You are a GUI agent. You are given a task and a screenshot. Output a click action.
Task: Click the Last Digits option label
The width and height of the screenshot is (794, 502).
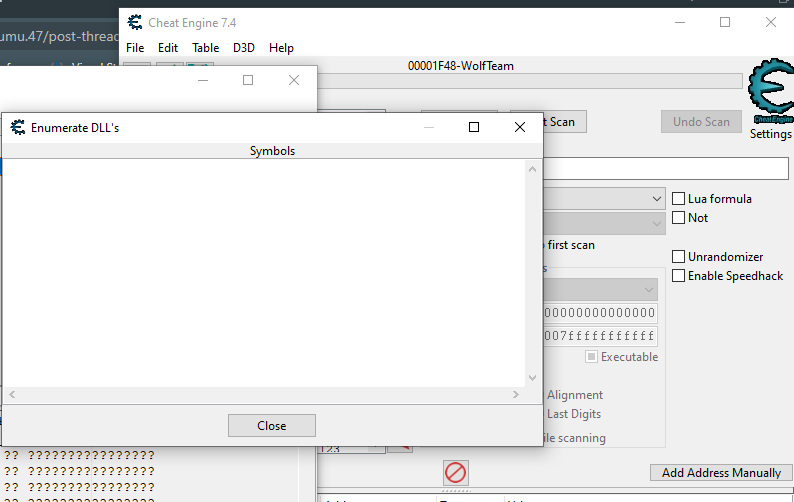tap(574, 414)
